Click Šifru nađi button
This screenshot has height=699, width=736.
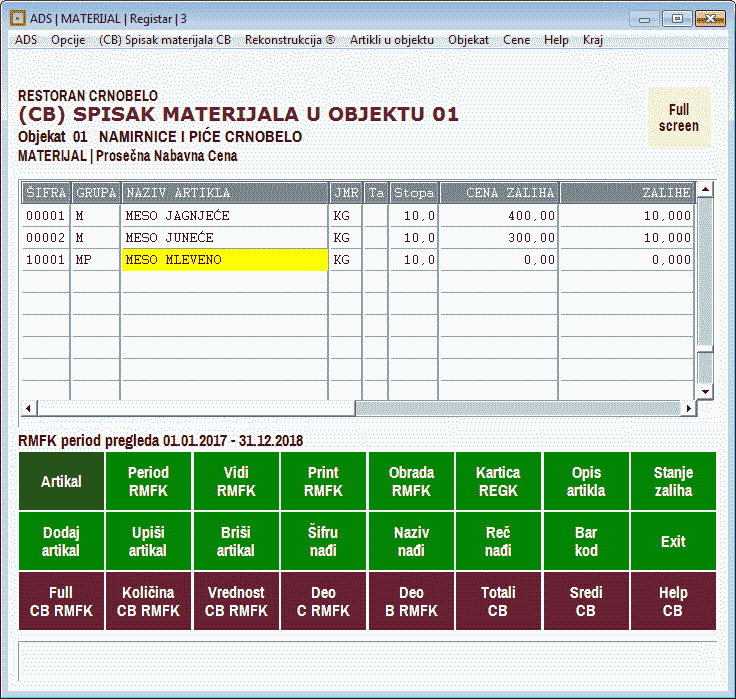click(323, 541)
